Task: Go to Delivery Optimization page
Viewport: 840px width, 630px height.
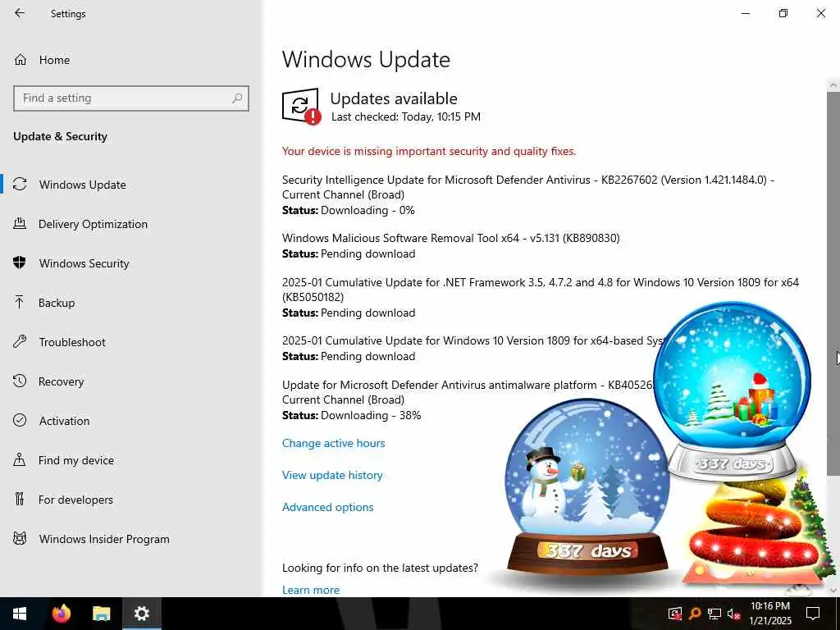Action: [131, 223]
